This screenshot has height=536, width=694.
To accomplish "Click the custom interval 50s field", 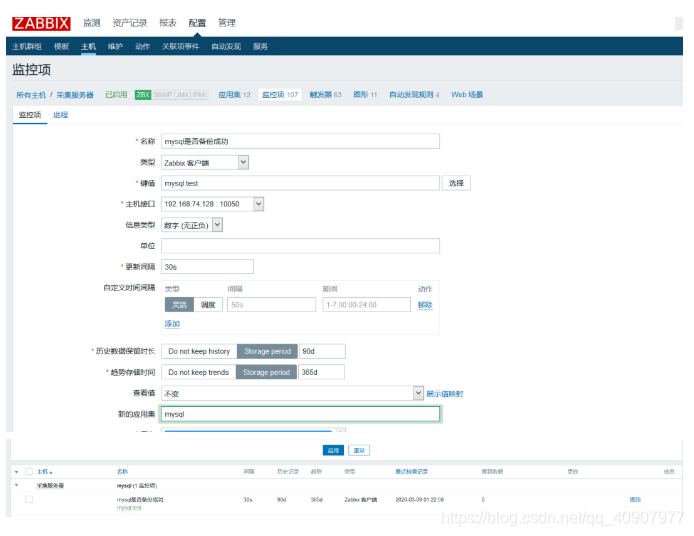I will point(271,305).
